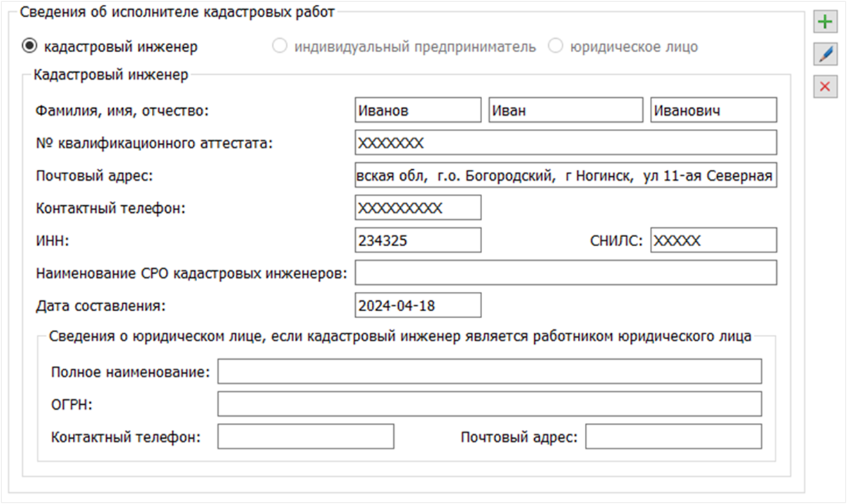This screenshot has height=504, width=847.
Task: Click the patronymic field with 'Иванович'
Action: [x=713, y=110]
